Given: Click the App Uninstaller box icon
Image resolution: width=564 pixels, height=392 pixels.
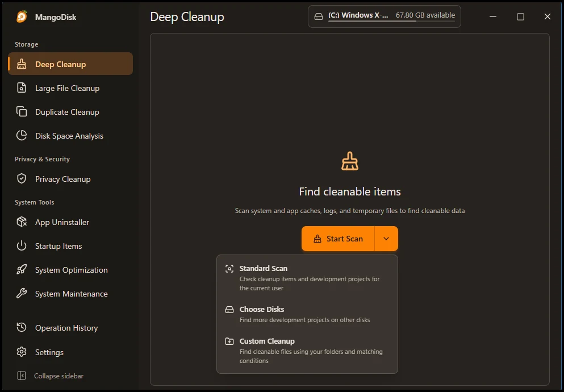Looking at the screenshot, I should pyautogui.click(x=22, y=222).
